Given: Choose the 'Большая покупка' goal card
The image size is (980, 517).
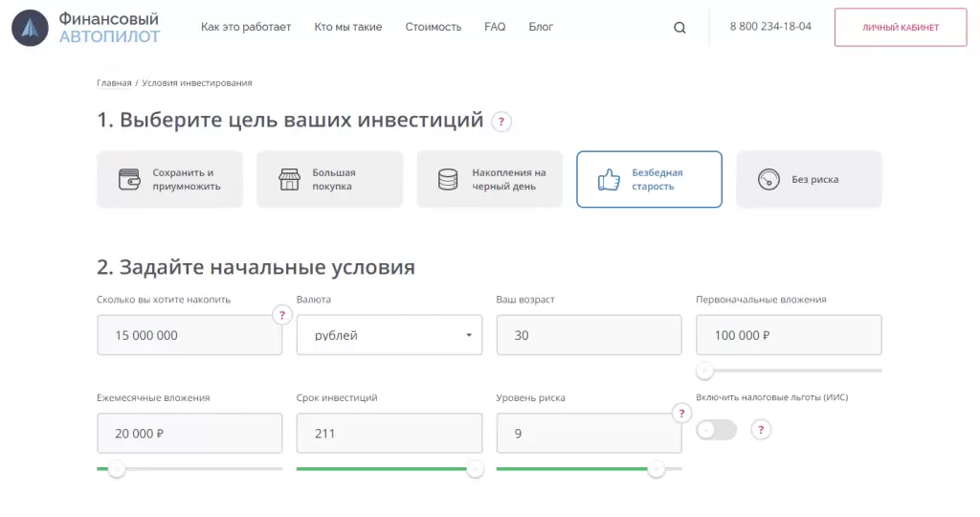Looking at the screenshot, I should click(x=329, y=179).
